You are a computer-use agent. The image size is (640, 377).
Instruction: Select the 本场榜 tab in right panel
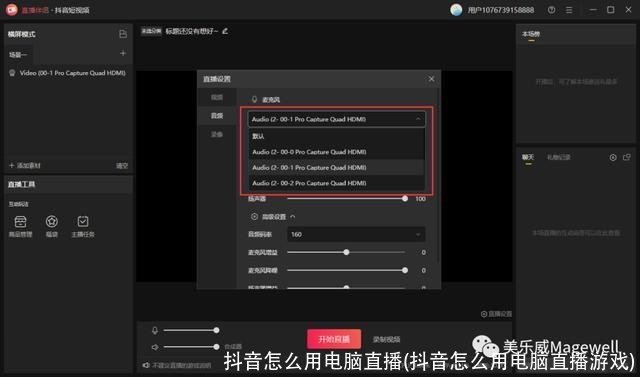(x=531, y=34)
